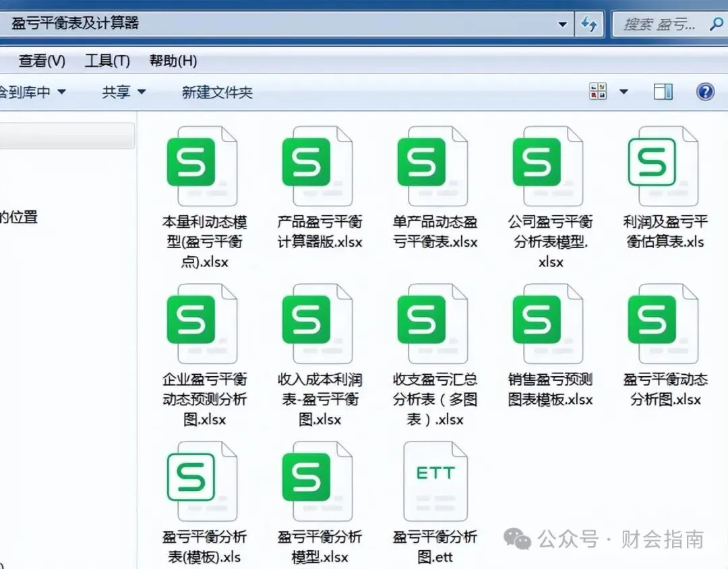Click file name 本量利动态模型(盈亏平衡点).xlsx
The image size is (728, 569).
(204, 242)
